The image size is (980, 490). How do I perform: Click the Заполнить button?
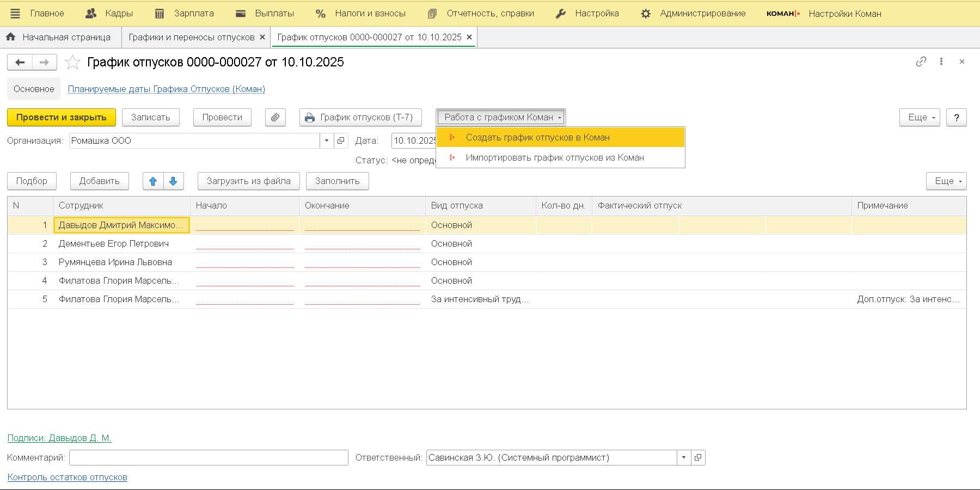pos(337,181)
